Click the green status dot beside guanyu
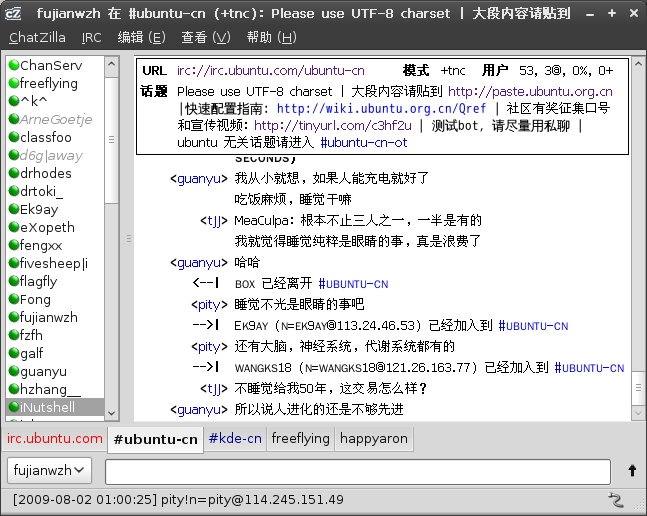Viewport: 647px width, 516px height. coord(14,371)
